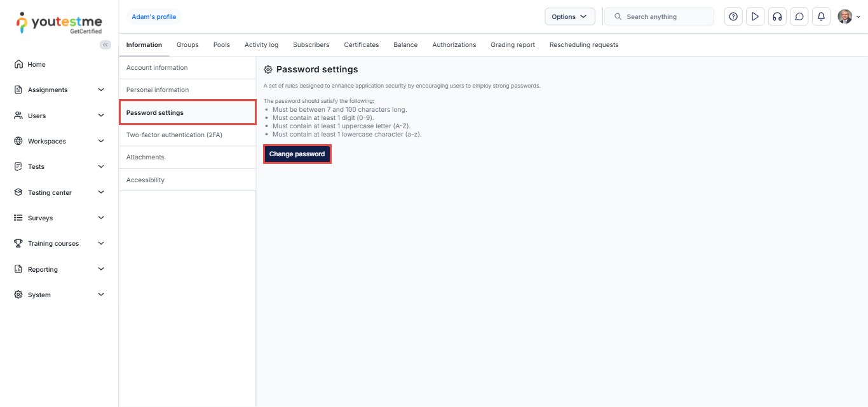Click the user avatar picture
The width and height of the screenshot is (868, 407).
click(844, 17)
